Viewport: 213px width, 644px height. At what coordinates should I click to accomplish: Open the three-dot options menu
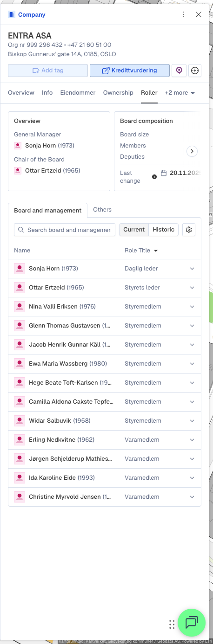(x=184, y=14)
